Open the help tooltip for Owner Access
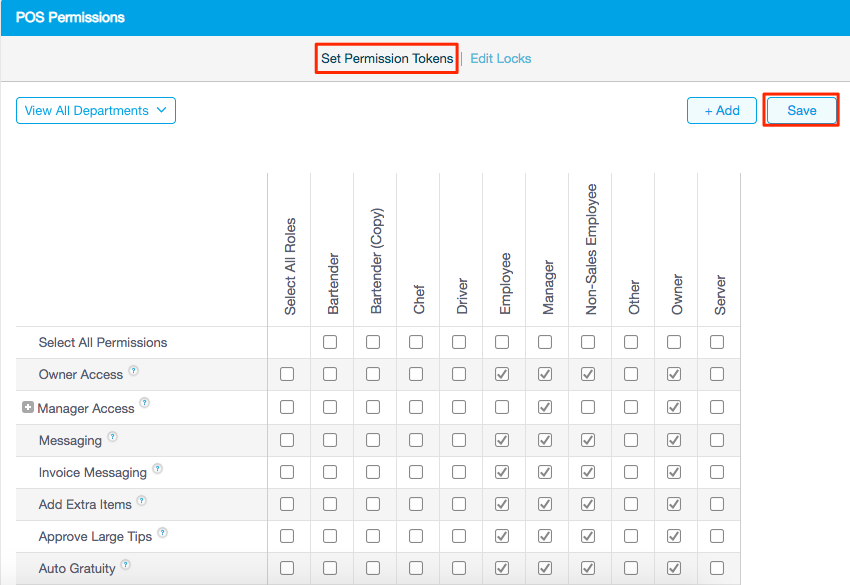850x585 pixels. (134, 370)
